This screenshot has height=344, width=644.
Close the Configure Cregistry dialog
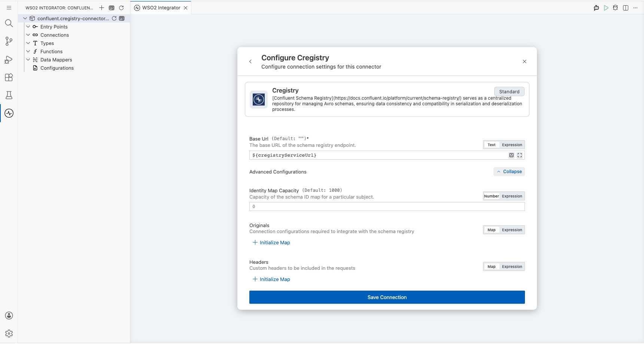tap(525, 61)
